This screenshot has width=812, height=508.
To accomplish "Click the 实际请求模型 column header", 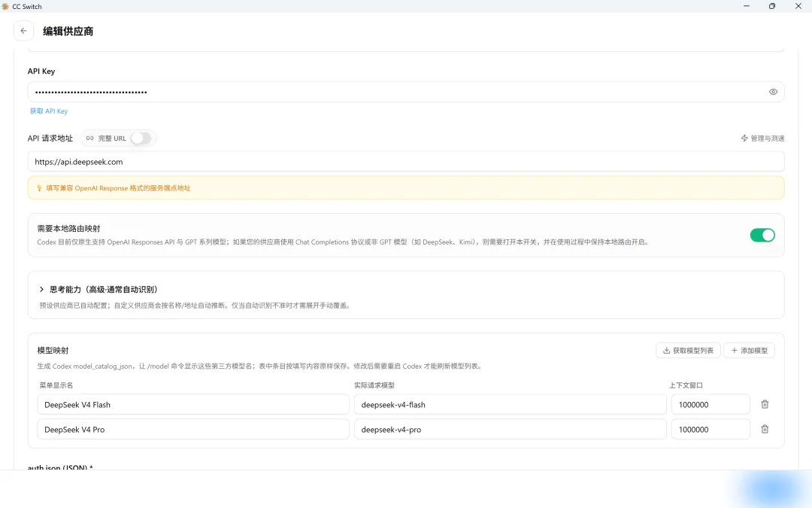I will pos(374,385).
